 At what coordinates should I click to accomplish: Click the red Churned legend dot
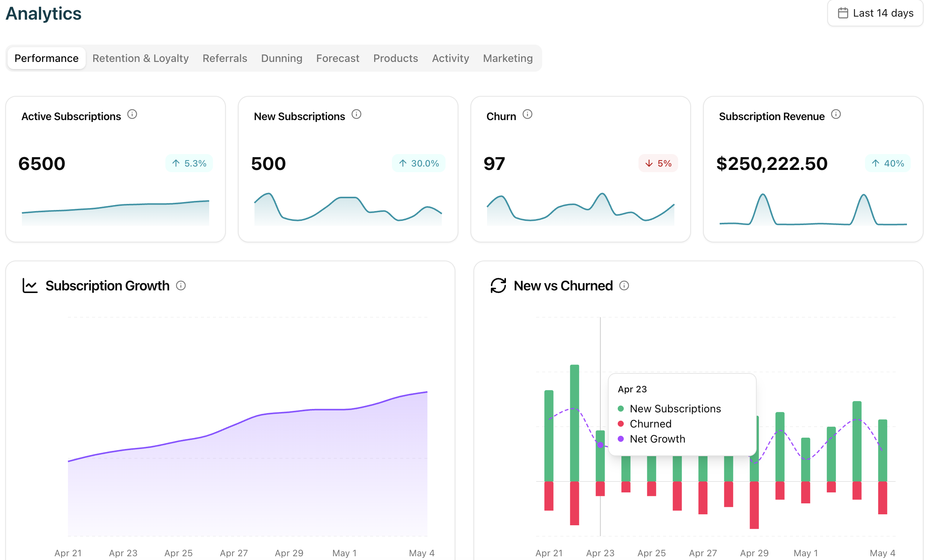621,424
